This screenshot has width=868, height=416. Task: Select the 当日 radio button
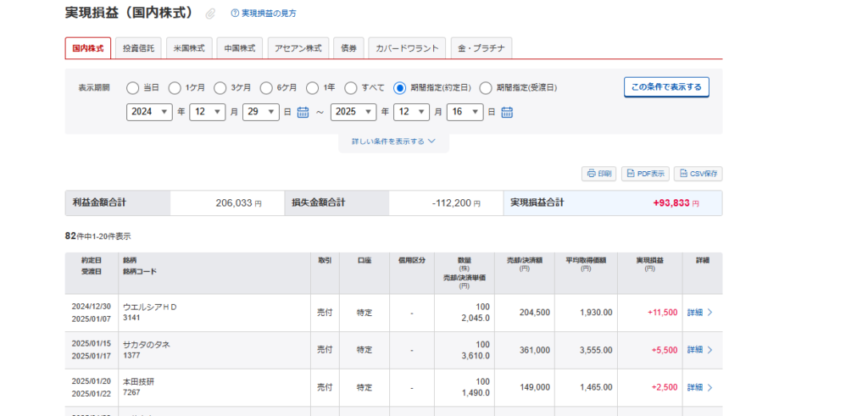132,87
